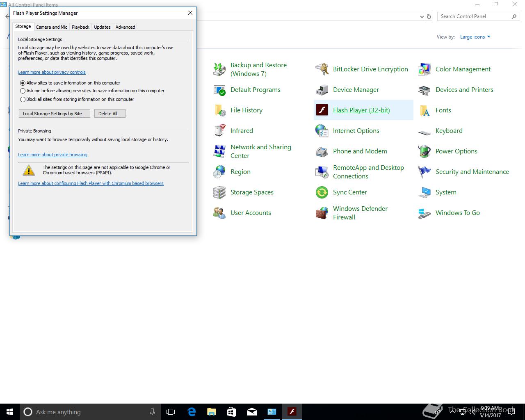Select Block all sites from storing information
This screenshot has width=525, height=420.
tap(23, 99)
